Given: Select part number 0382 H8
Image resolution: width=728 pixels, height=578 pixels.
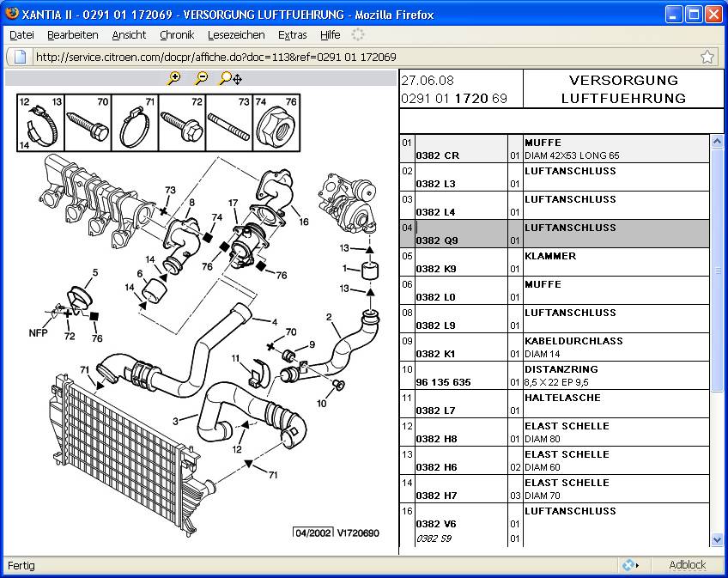Looking at the screenshot, I should (x=436, y=439).
